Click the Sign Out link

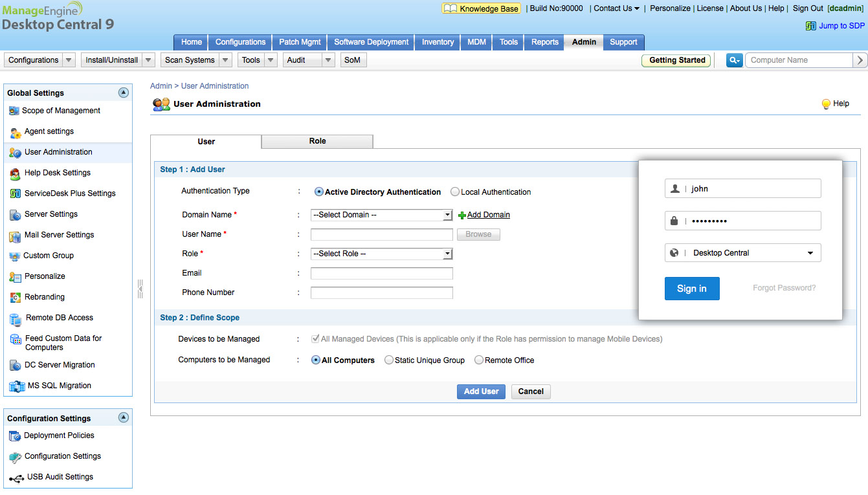pos(808,8)
